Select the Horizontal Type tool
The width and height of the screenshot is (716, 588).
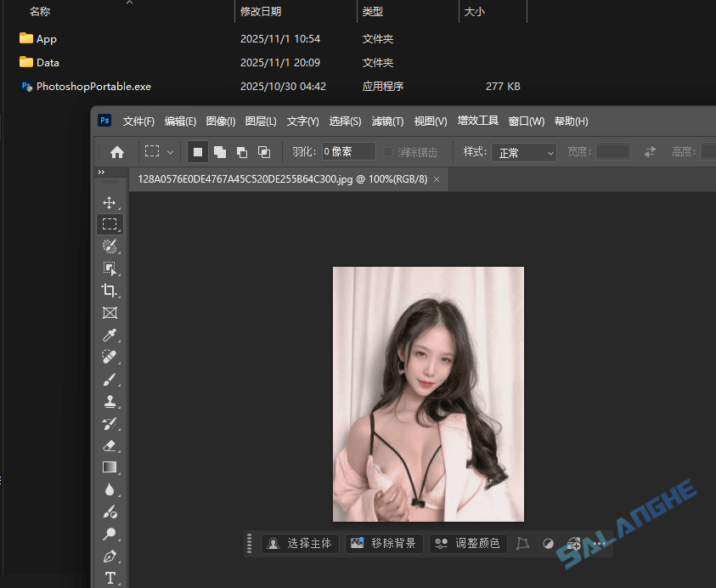pos(110,578)
